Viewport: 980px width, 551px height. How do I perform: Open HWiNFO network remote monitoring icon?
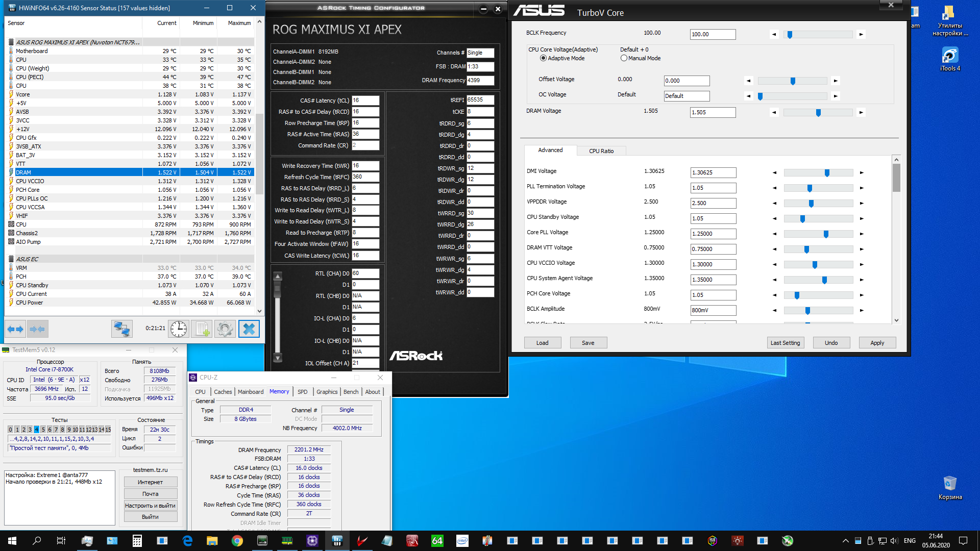tap(121, 329)
